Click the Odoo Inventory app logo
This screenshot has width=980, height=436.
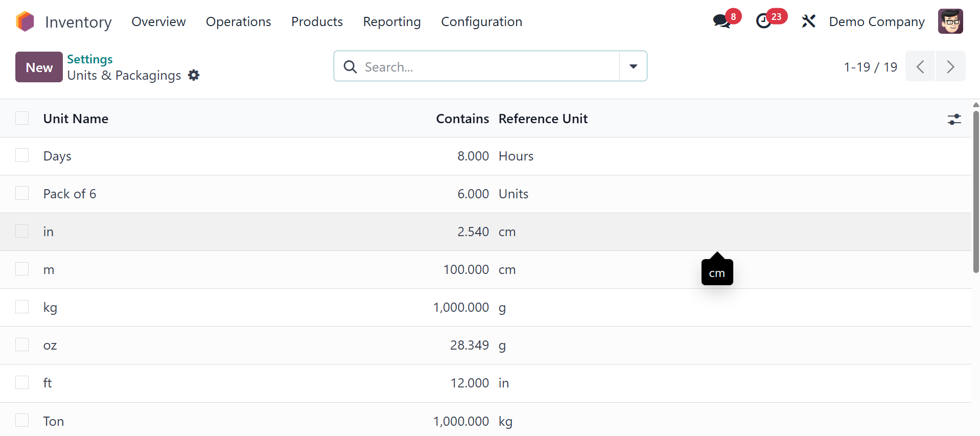click(25, 21)
